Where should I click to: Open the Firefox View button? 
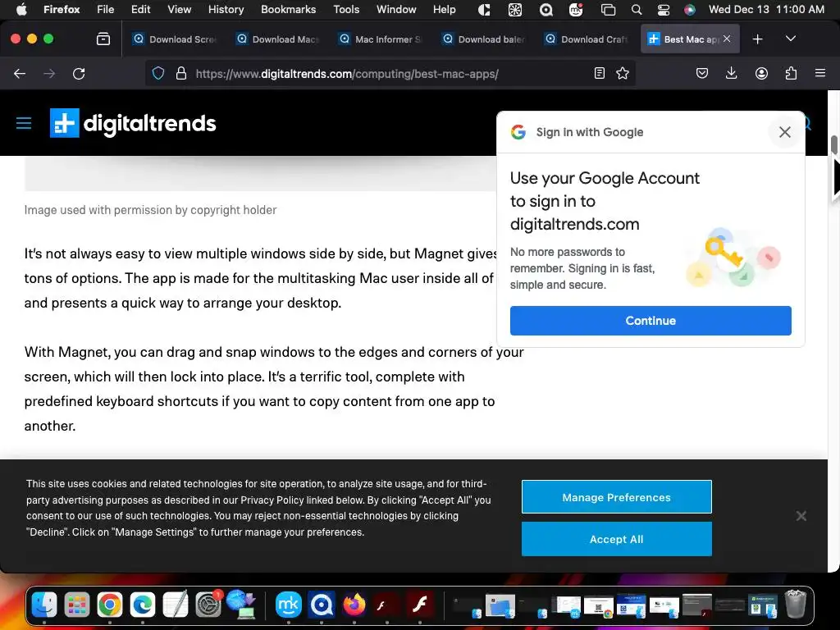(103, 39)
